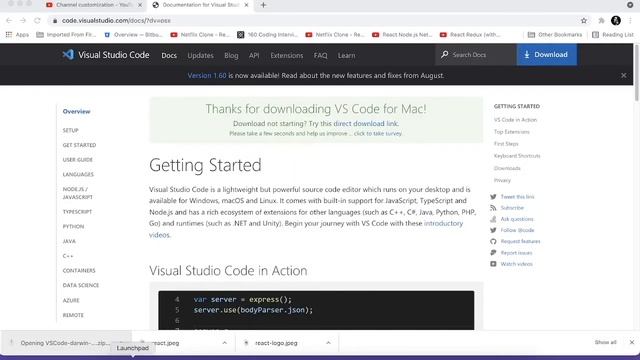Dismiss the Version 1.60 announcement banner
Image resolution: width=640 pixels, height=360 pixels.
pos(624,76)
